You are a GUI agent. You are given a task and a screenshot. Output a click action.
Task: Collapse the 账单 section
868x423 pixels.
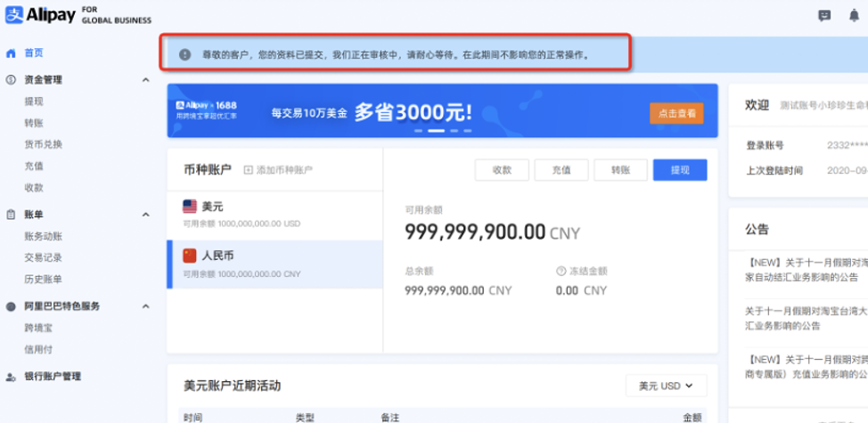pos(145,215)
